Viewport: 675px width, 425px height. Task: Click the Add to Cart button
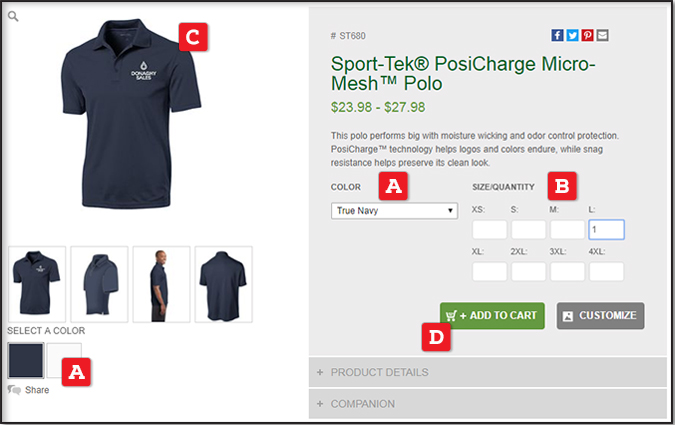492,316
